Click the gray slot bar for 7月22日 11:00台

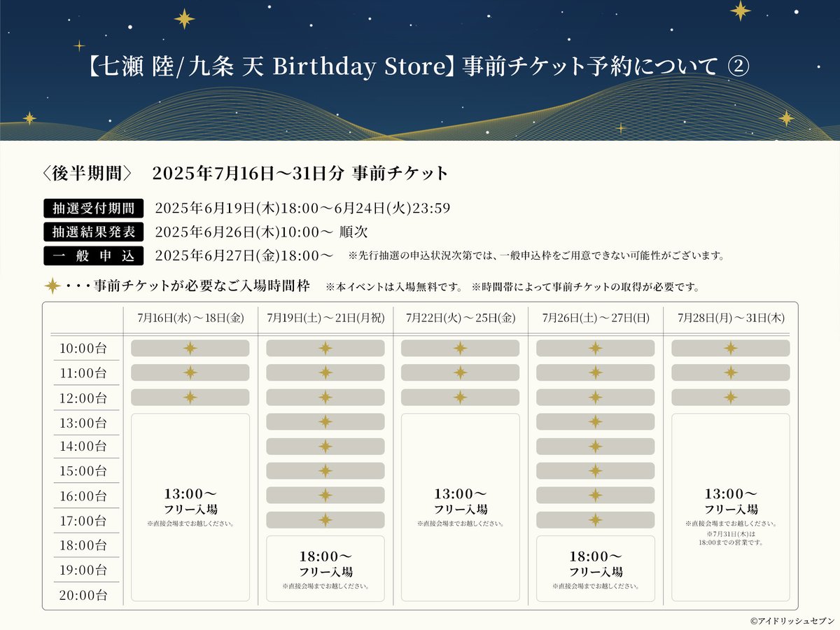click(x=460, y=372)
